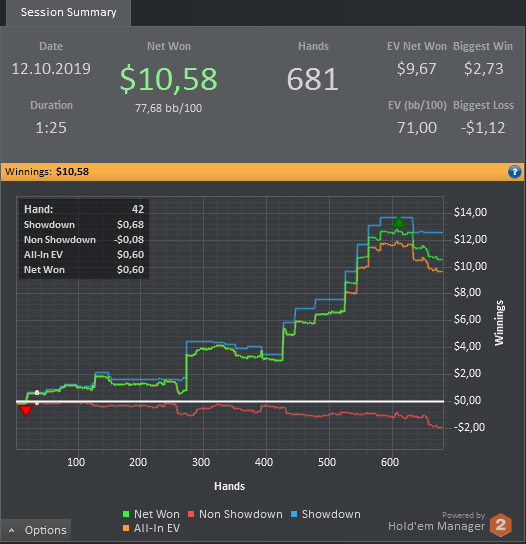The height and width of the screenshot is (544, 526).
Task: Select the date 12.10.2019
Action: click(51, 69)
